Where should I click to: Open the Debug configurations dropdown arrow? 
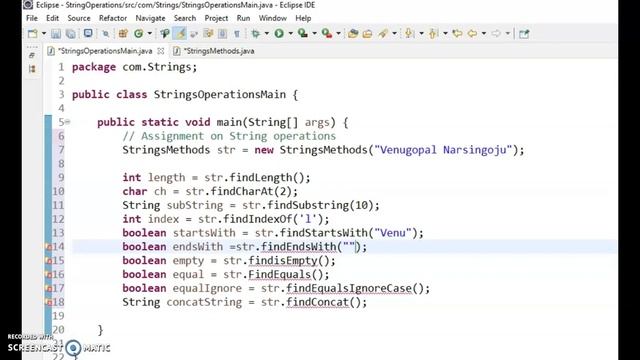click(267, 33)
